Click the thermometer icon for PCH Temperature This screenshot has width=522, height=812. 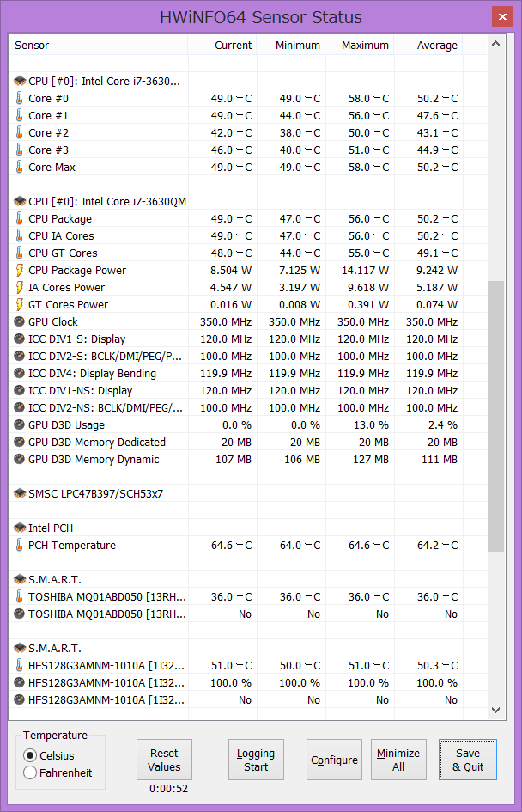pyautogui.click(x=19, y=545)
